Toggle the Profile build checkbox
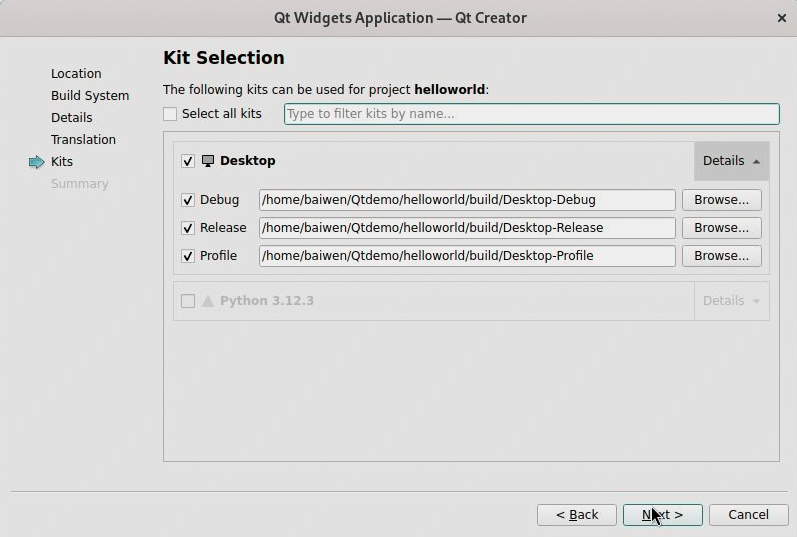Screen dimensions: 797x537 tap(188, 256)
